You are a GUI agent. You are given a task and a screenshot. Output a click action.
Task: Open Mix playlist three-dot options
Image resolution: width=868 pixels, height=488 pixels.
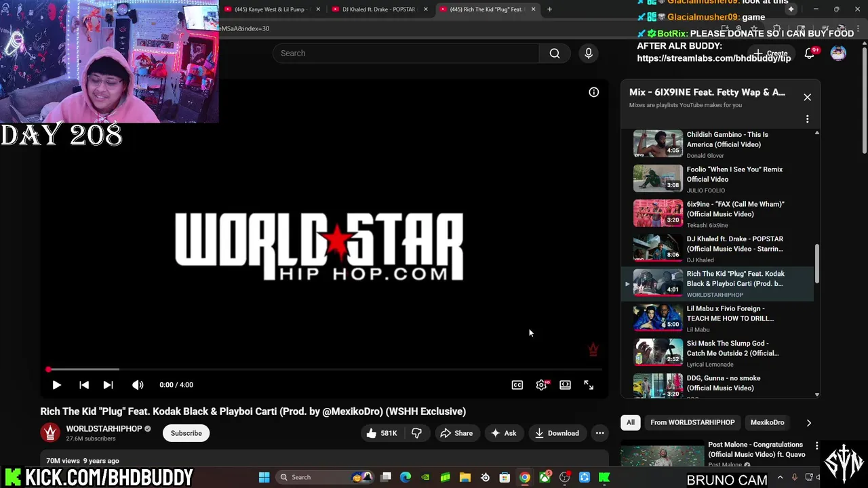click(807, 119)
